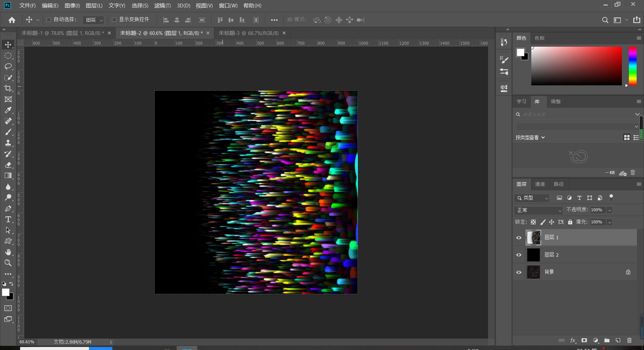Select the Frame tool
This screenshot has height=350, width=644.
coord(8,99)
